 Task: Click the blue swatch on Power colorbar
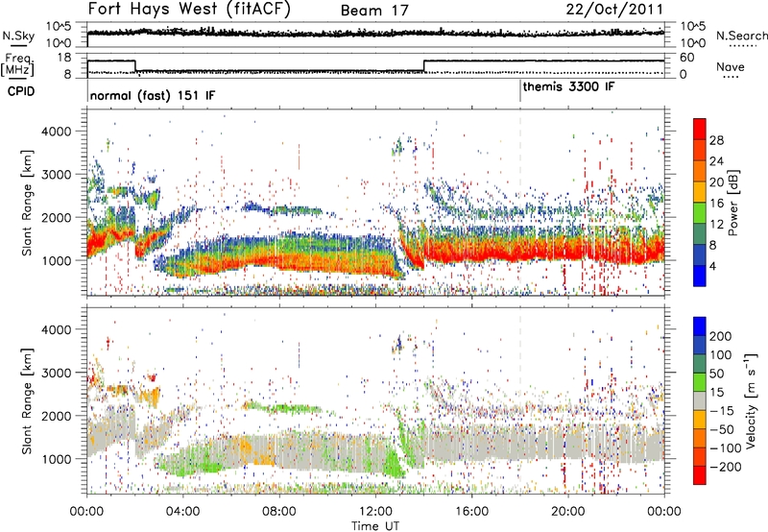700,276
